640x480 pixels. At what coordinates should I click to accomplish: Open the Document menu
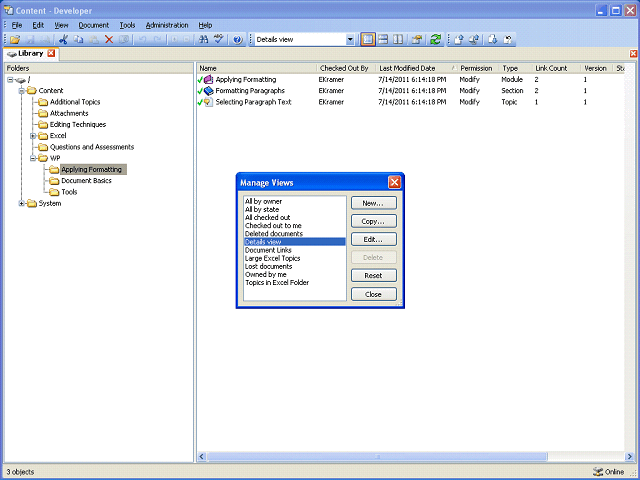point(94,25)
